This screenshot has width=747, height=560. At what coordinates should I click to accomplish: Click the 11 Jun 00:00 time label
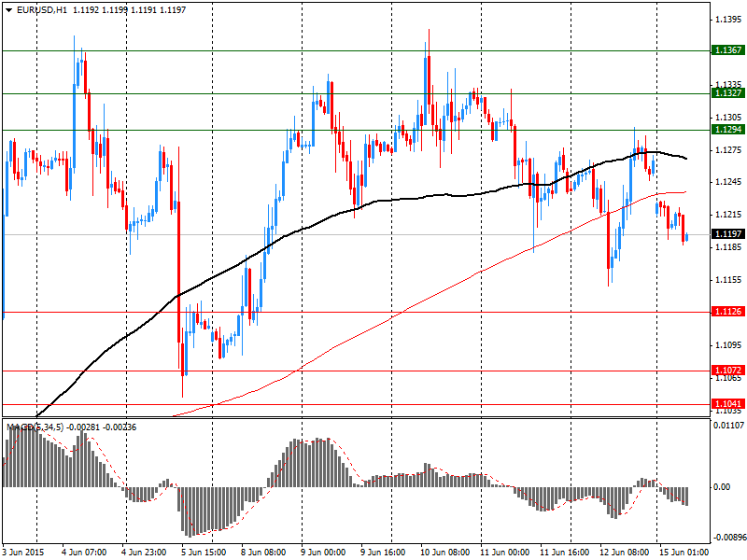click(505, 553)
